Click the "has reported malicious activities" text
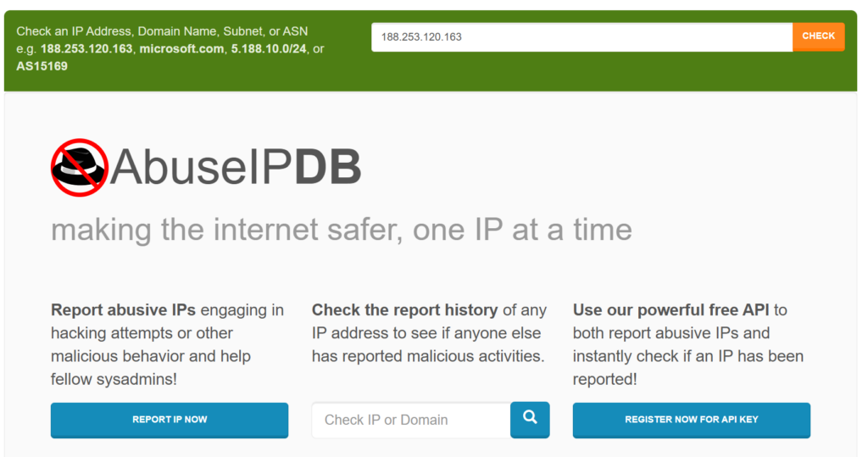The width and height of the screenshot is (868, 457). (428, 356)
